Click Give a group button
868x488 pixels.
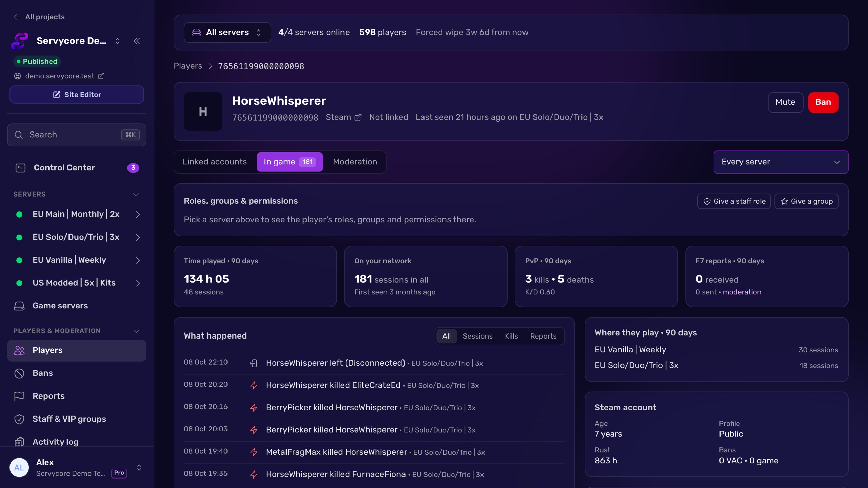coord(806,201)
